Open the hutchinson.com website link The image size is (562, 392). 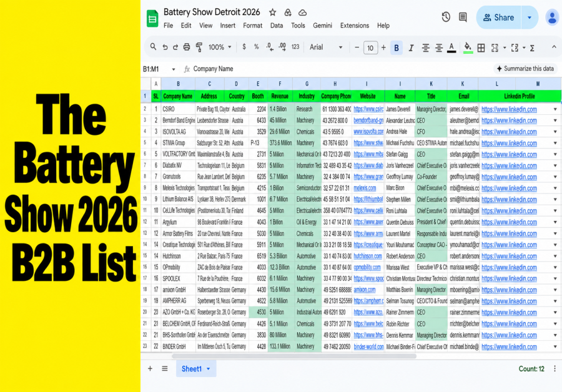(368, 256)
